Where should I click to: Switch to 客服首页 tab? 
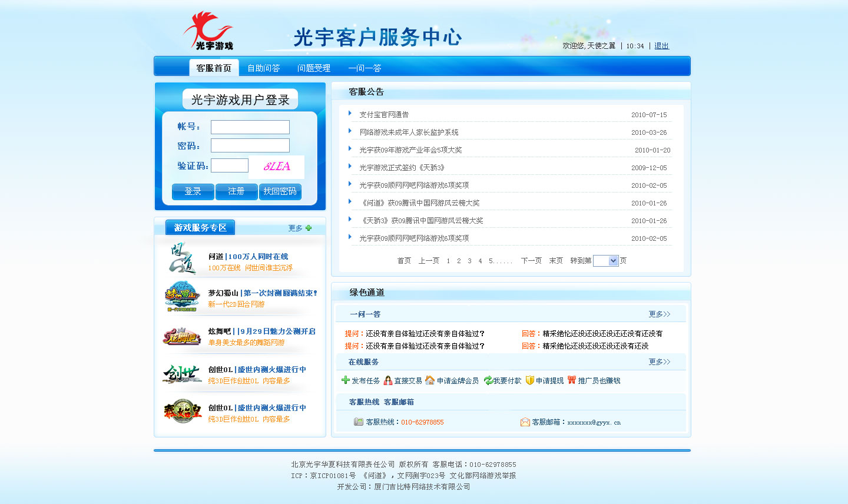click(x=214, y=68)
